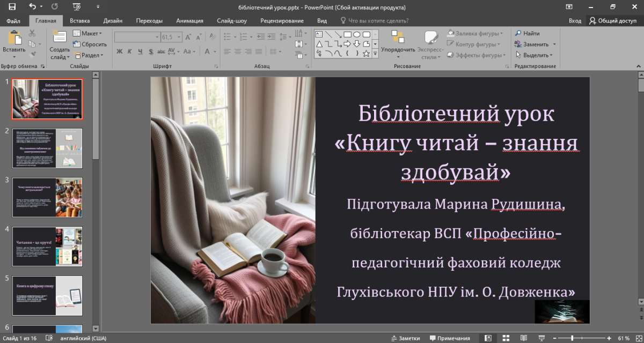Open the Select (Выделить) dropdown
The width and height of the screenshot is (644, 343).
tap(536, 55)
